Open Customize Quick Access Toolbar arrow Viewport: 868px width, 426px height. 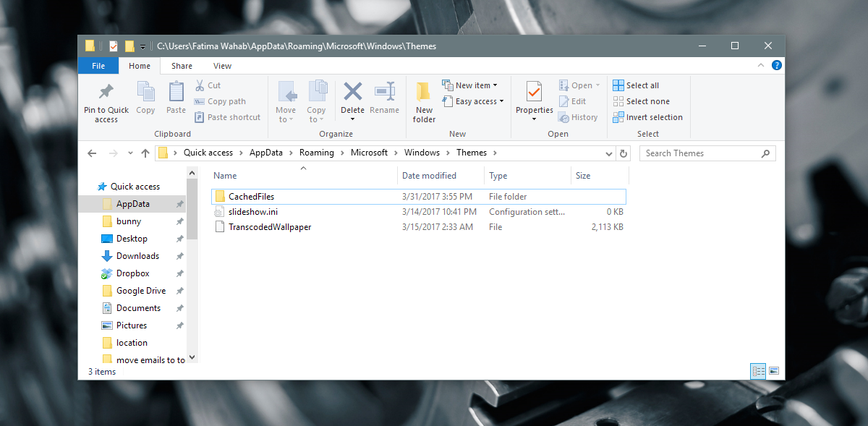143,47
